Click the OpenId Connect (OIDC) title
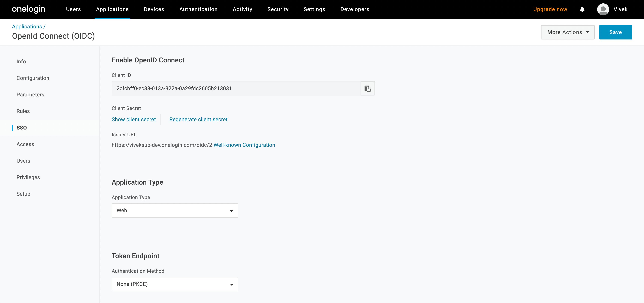The image size is (644, 303). pos(53,36)
